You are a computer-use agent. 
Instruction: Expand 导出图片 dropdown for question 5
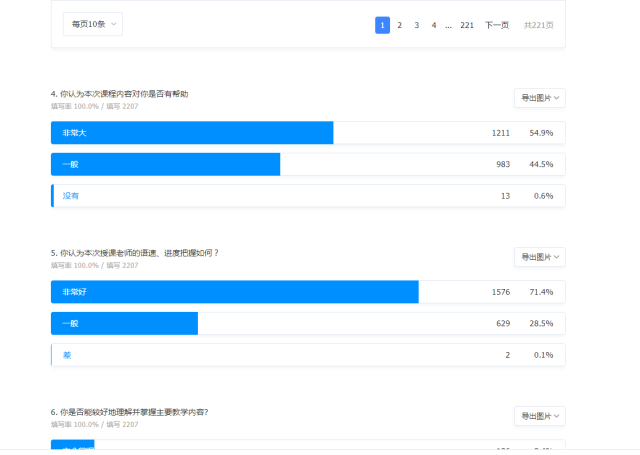[539, 257]
